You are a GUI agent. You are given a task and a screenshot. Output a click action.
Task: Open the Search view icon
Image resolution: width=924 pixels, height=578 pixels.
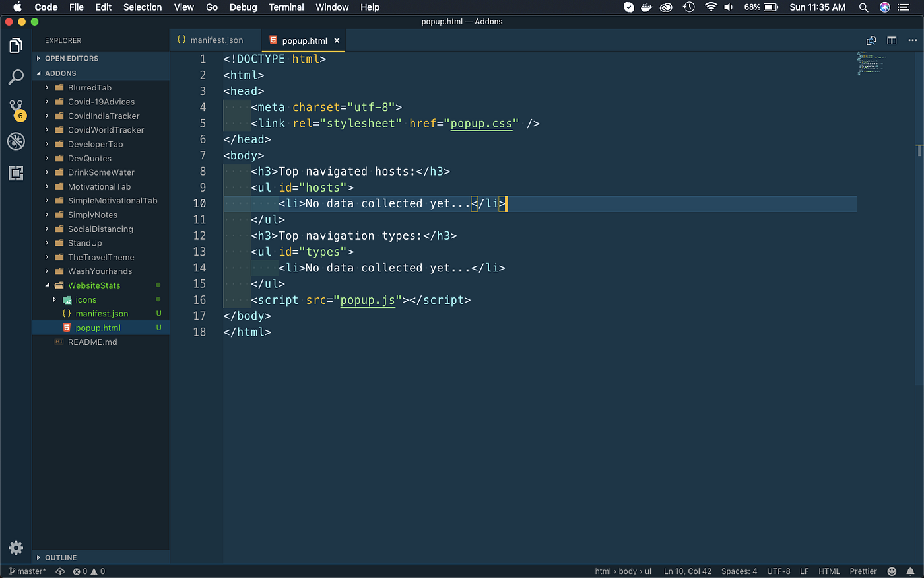pyautogui.click(x=16, y=77)
